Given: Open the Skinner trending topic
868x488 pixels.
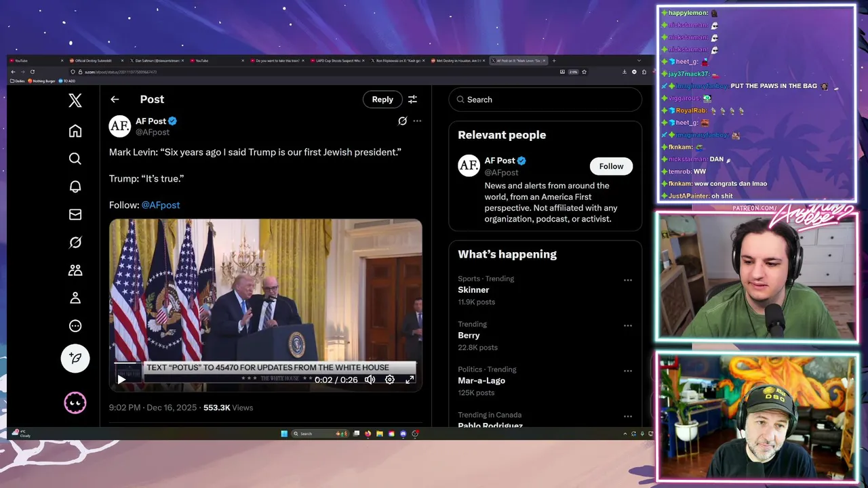Looking at the screenshot, I should tap(473, 289).
